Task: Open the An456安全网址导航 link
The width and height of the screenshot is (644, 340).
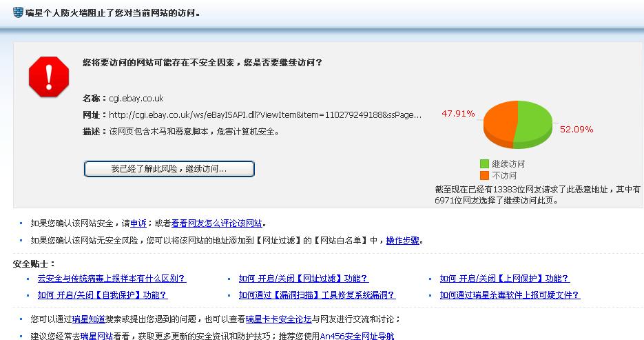Action: tap(357, 336)
